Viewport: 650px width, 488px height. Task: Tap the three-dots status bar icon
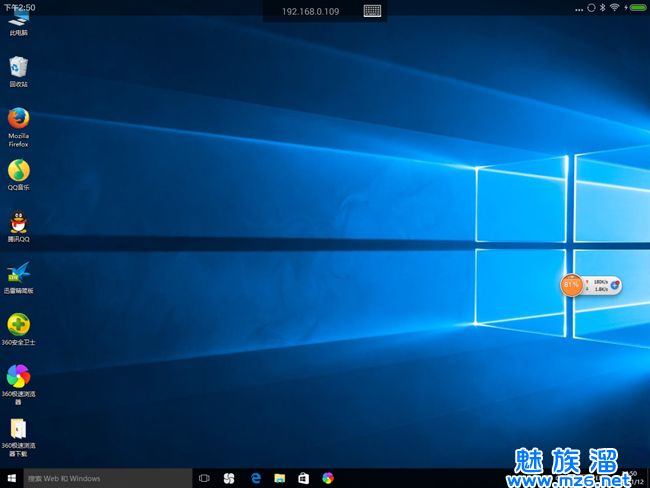[x=579, y=9]
